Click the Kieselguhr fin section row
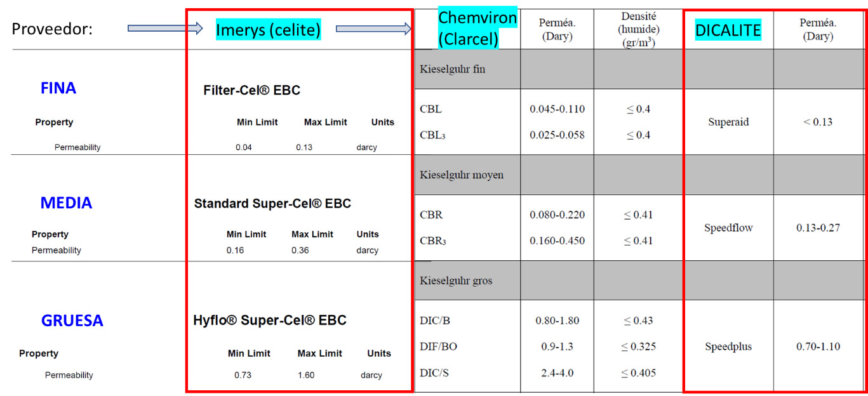Viewport: 868px width, 396px height. pos(453,69)
